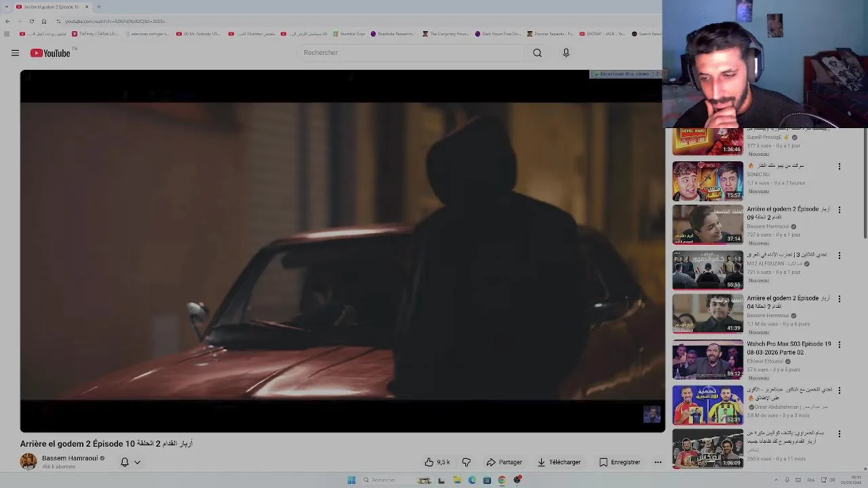This screenshot has height=488, width=868.
Task: Click the Arrière el godem 2 Épisode 09 title
Action: click(789, 213)
